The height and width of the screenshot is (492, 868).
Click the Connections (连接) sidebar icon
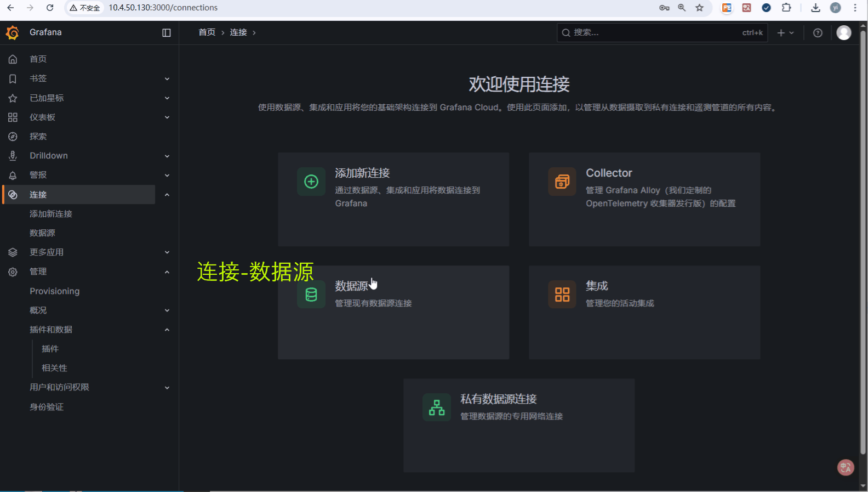(x=13, y=195)
